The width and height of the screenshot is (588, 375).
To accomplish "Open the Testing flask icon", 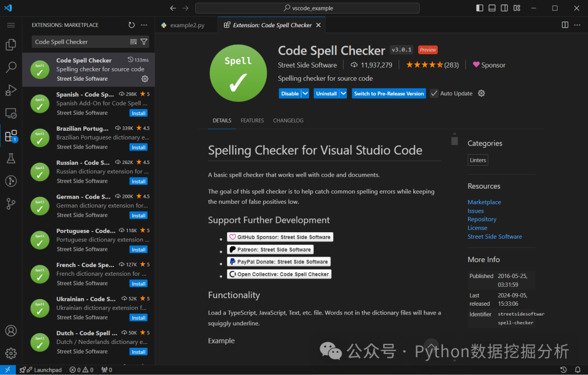I will (x=11, y=159).
